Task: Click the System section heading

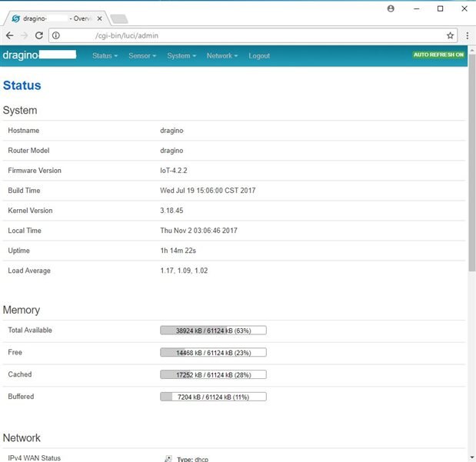Action: pos(20,110)
